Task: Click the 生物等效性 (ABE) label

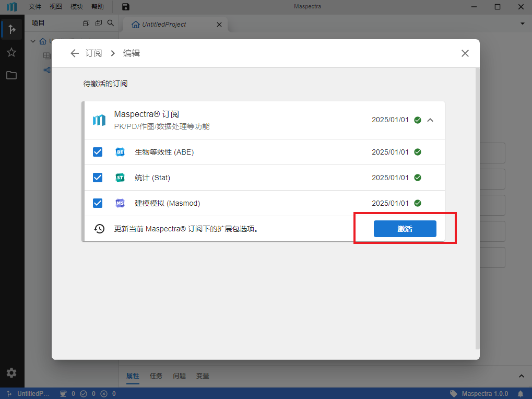Action: tap(164, 152)
